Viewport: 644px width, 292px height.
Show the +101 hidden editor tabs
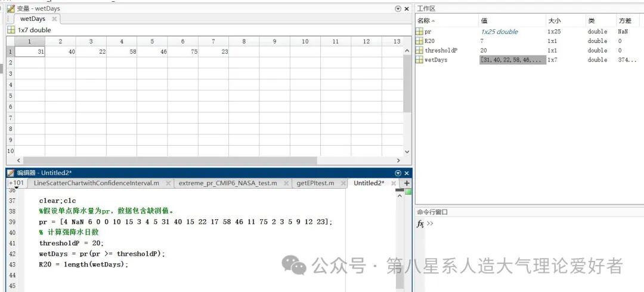point(16,183)
